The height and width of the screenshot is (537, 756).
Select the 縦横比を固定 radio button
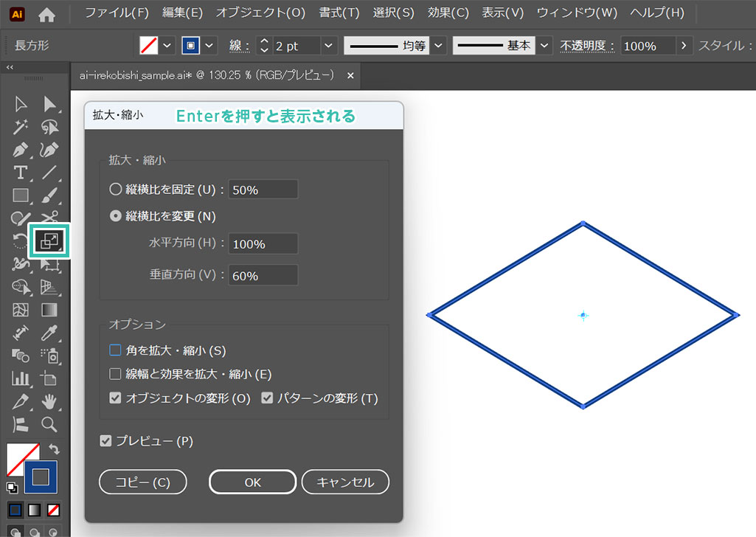tap(115, 189)
